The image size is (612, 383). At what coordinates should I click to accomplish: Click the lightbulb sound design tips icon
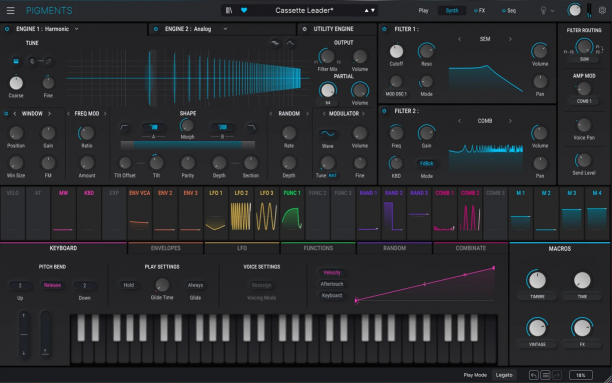tap(543, 11)
